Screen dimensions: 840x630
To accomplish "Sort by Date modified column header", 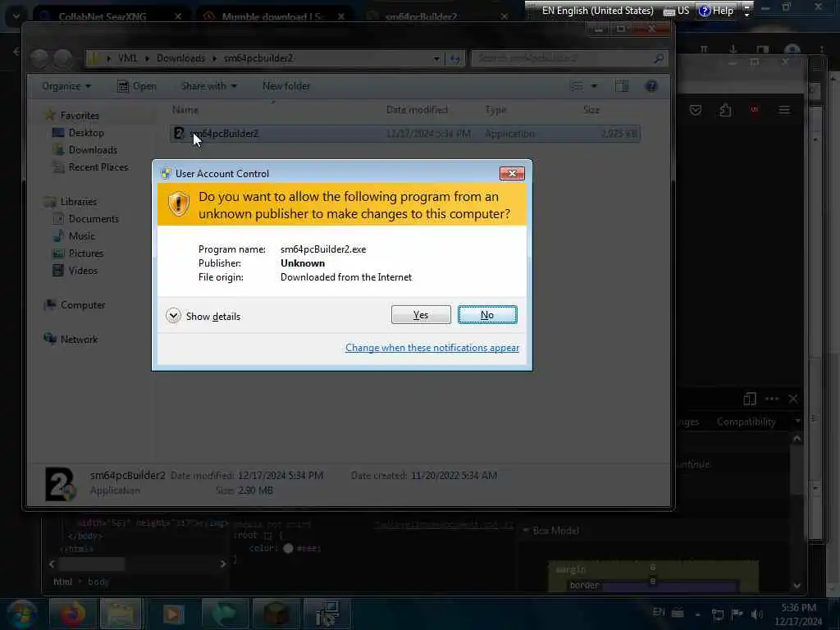I will click(417, 110).
